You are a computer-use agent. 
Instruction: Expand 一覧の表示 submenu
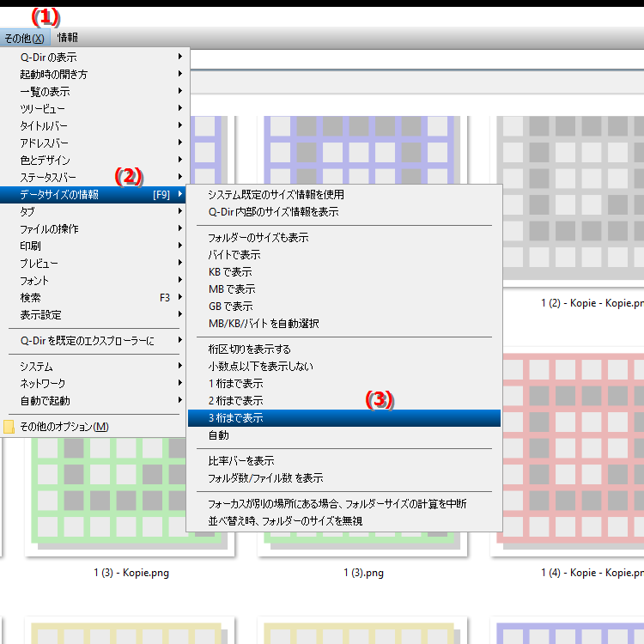[94, 92]
